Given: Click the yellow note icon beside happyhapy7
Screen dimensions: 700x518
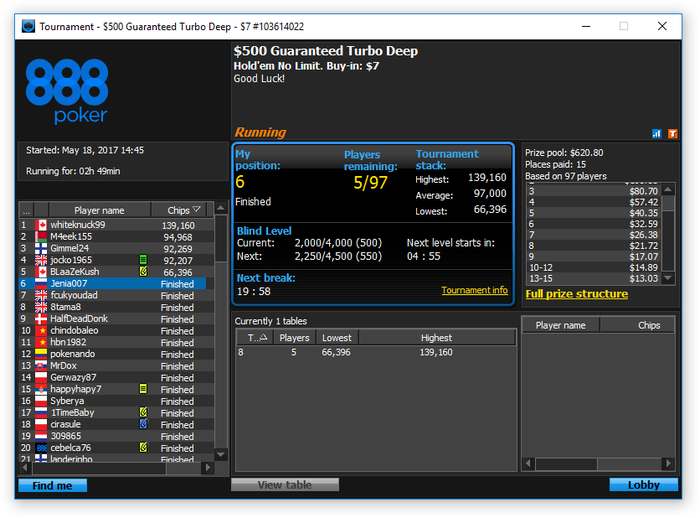Looking at the screenshot, I should click(143, 389).
